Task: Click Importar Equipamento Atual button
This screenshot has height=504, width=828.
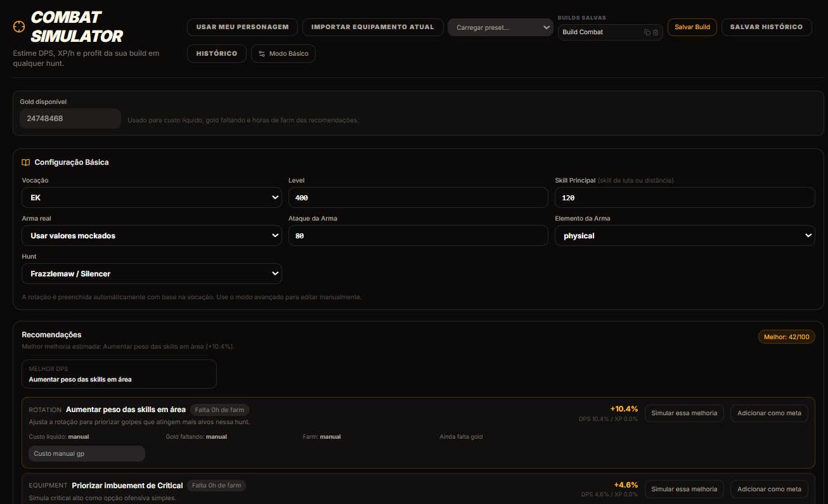Action: point(373,27)
